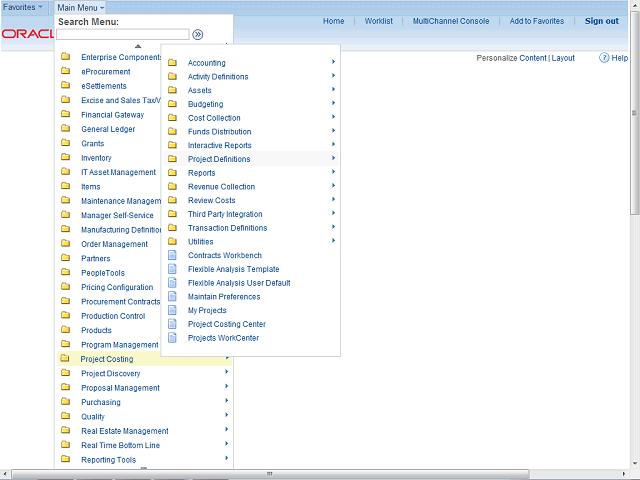This screenshot has width=640, height=480.
Task: Expand the Project Definitions submenu arrow
Action: (333, 159)
